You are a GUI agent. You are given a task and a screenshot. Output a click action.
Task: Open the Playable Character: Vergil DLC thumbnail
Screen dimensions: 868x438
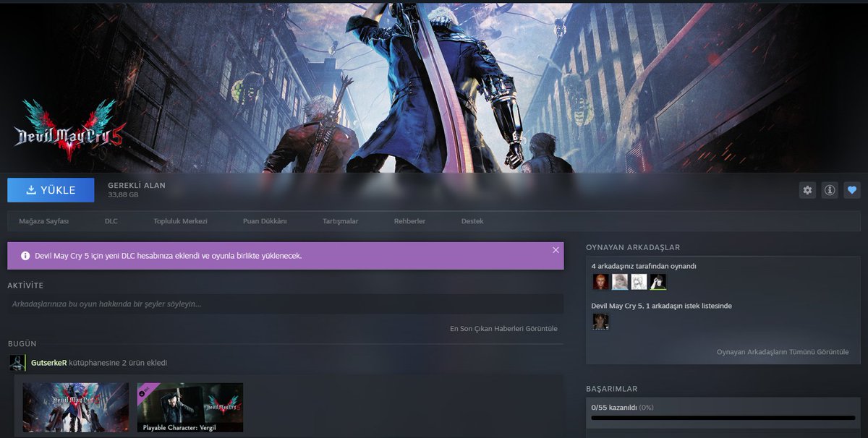[190, 408]
